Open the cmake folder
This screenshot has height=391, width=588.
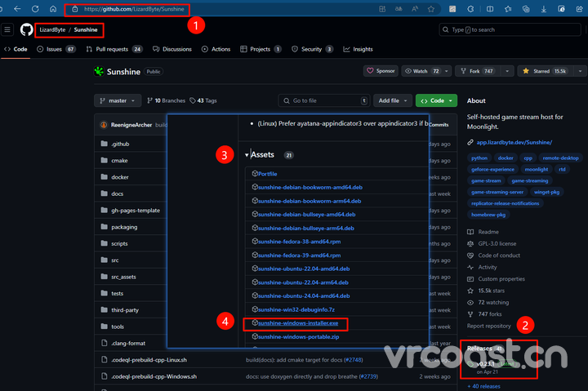[x=119, y=161]
